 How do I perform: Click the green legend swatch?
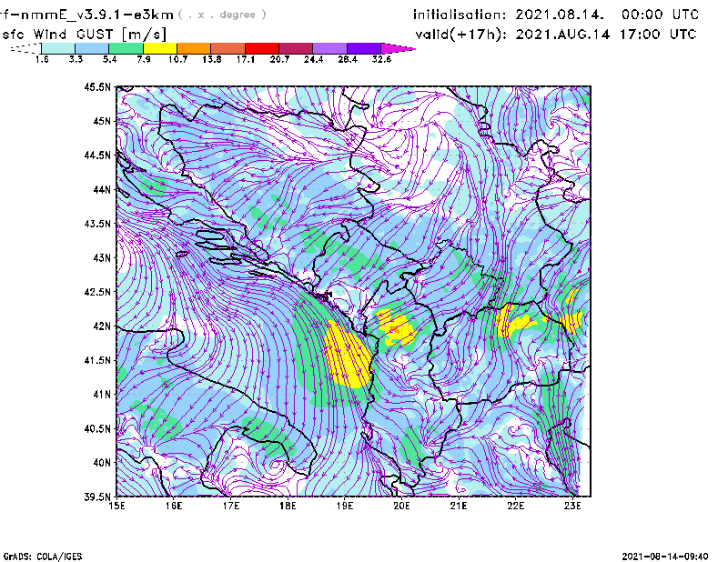[126, 48]
